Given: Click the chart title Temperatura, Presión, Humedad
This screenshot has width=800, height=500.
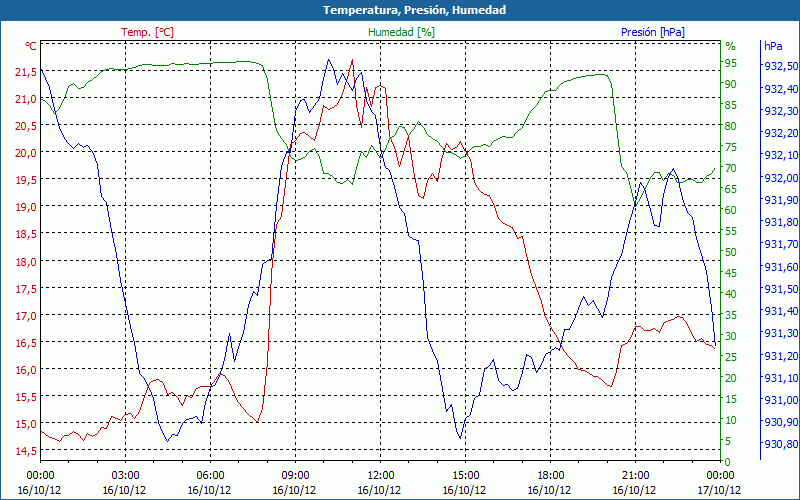Looking at the screenshot, I should pyautogui.click(x=414, y=10).
